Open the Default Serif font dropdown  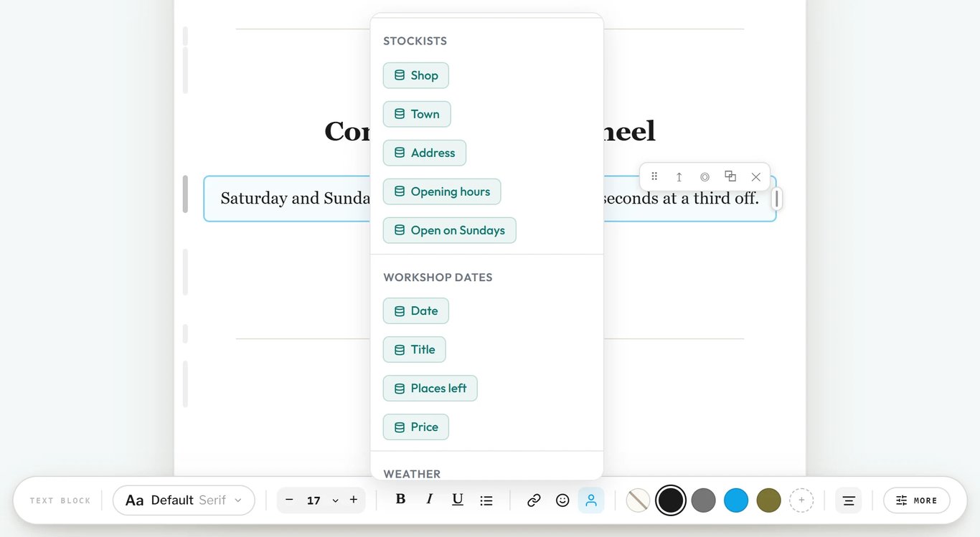(x=184, y=500)
